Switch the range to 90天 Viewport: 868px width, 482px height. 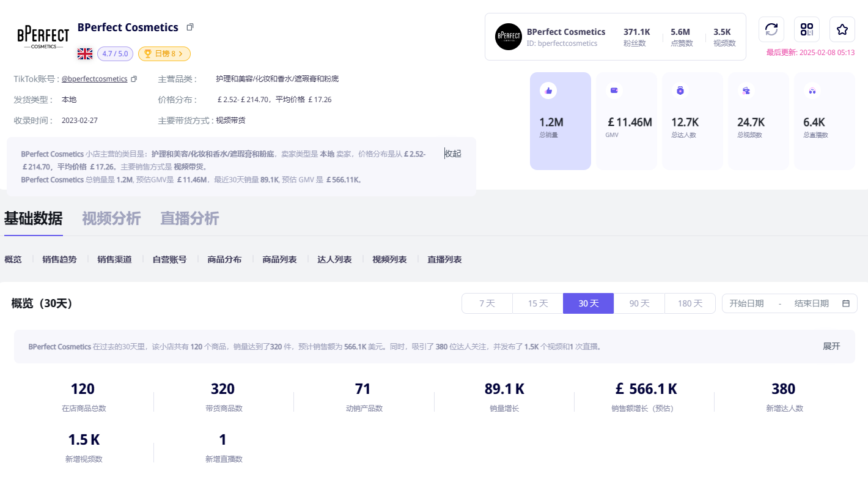[x=639, y=303]
